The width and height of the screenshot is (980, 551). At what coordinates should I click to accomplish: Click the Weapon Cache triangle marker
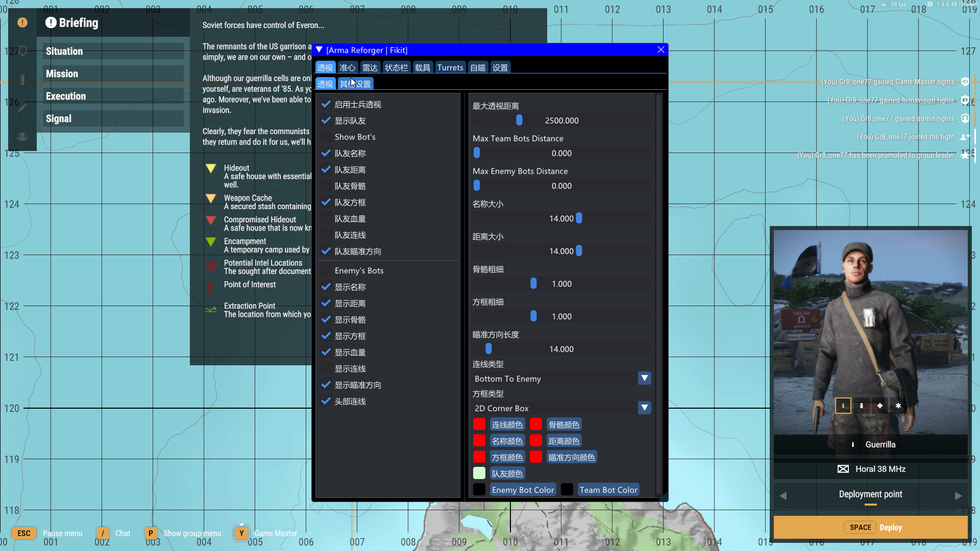coord(211,198)
